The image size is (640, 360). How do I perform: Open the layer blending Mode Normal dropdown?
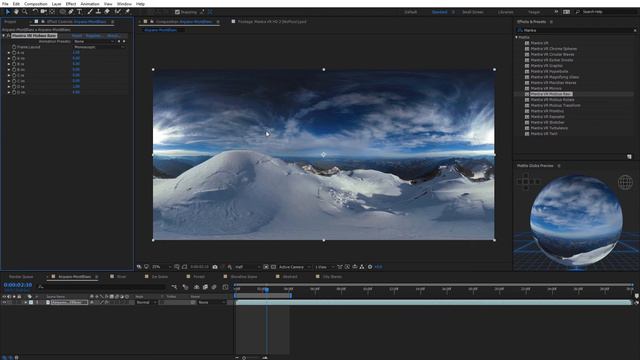146,302
